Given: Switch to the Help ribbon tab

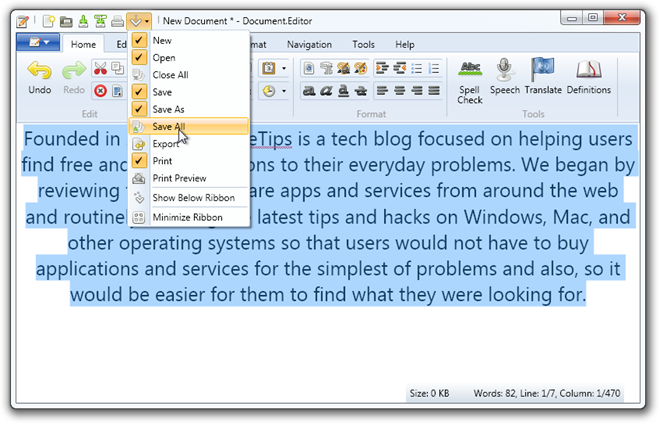Looking at the screenshot, I should [405, 44].
